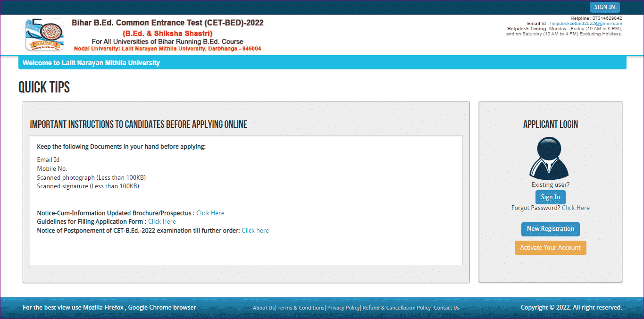The image size is (644, 319).
Task: Open the Privacy Policy footer link
Action: point(343,308)
